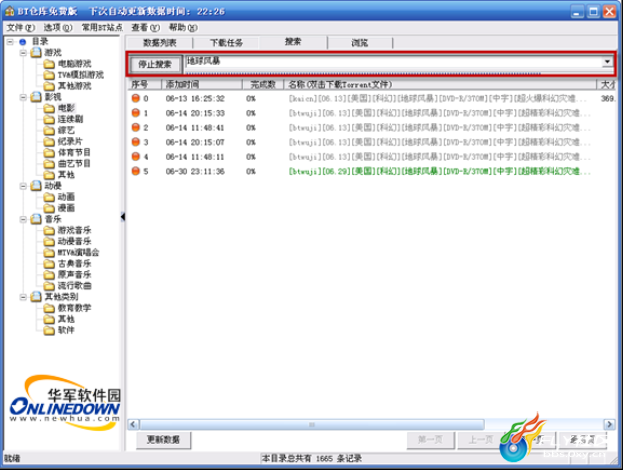Image resolution: width=623 pixels, height=470 pixels.
Task: Collapse the 动漫 category node
Action: (x=23, y=186)
